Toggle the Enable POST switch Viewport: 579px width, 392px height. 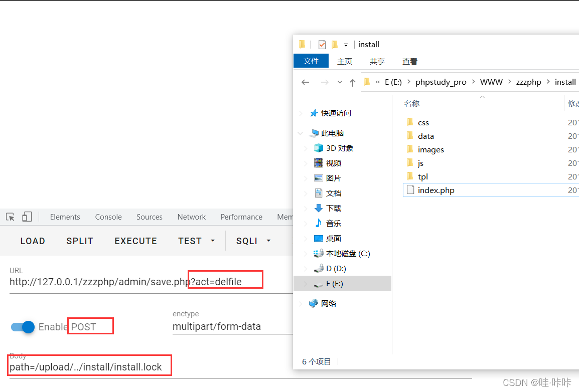(x=22, y=326)
